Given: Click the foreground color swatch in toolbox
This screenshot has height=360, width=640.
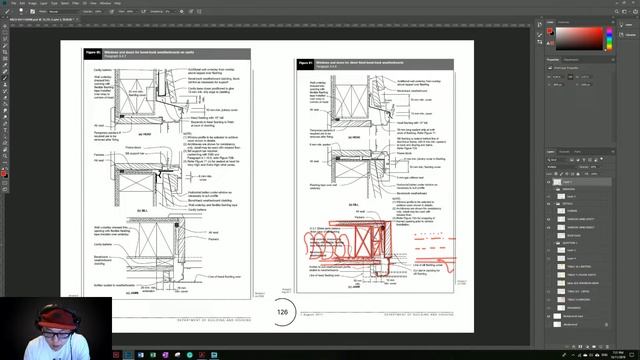Looking at the screenshot, I should [x=4, y=173].
